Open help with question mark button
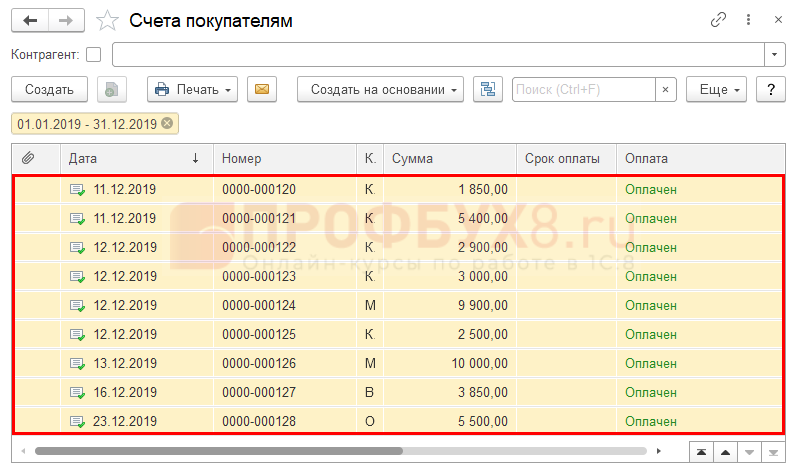 tap(770, 89)
